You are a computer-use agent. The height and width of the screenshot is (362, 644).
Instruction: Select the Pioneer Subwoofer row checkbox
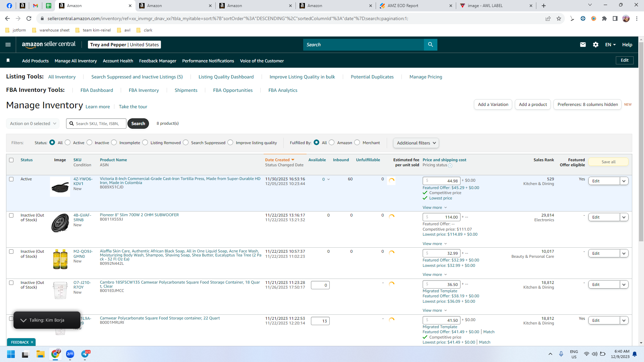(11, 215)
